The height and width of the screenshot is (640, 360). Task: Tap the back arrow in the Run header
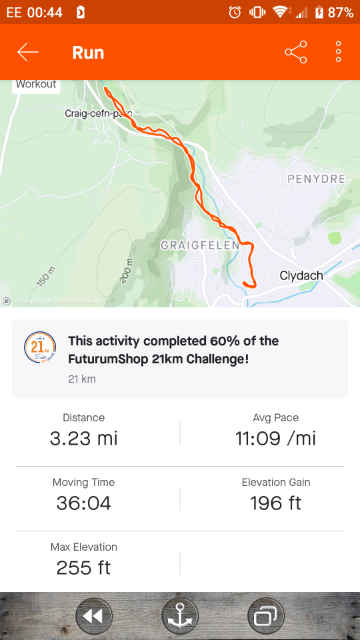(x=28, y=52)
